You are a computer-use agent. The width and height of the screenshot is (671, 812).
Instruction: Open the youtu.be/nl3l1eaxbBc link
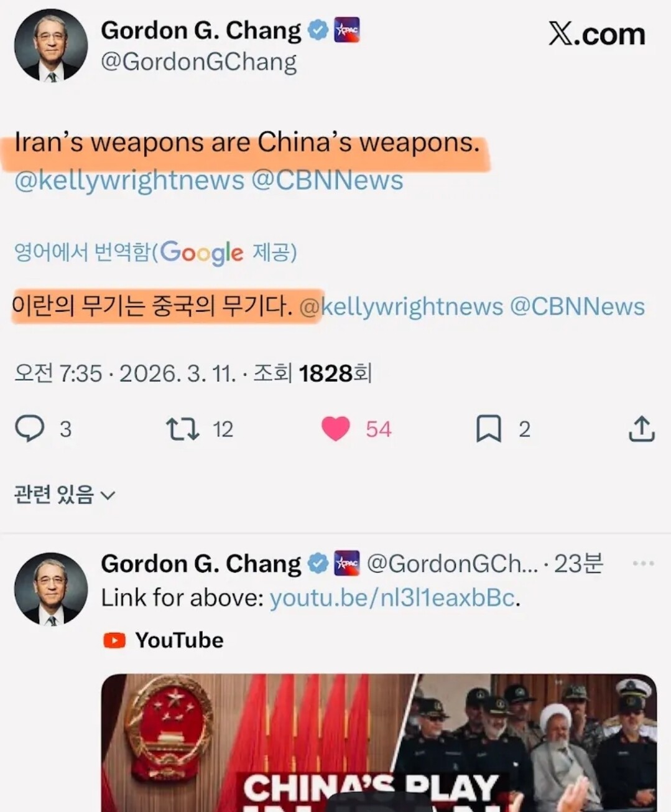click(x=392, y=598)
